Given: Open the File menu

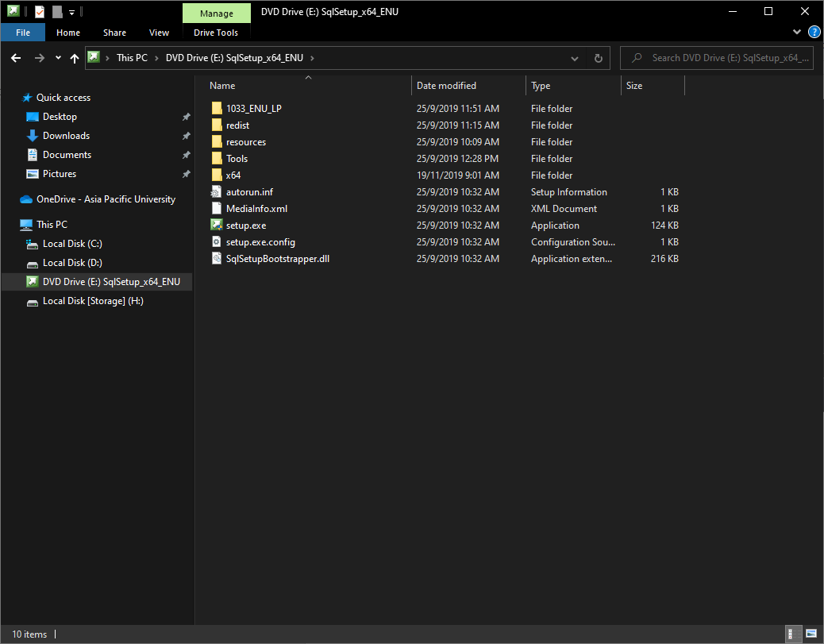Looking at the screenshot, I should (x=23, y=33).
